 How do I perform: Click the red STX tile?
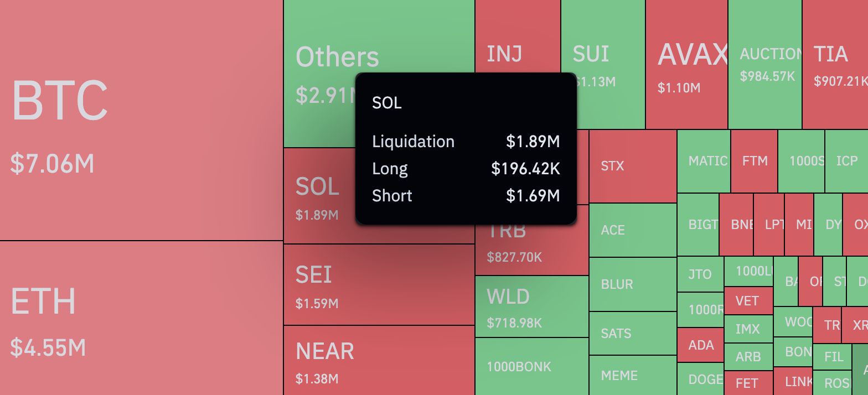(x=632, y=167)
